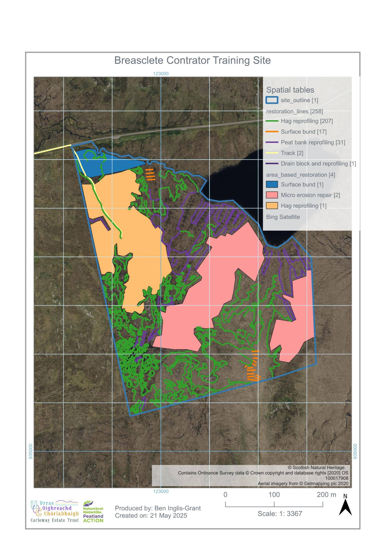The width and height of the screenshot is (392, 554).
Task: Click the yellow Track legend line symbol
Action: coord(272,153)
